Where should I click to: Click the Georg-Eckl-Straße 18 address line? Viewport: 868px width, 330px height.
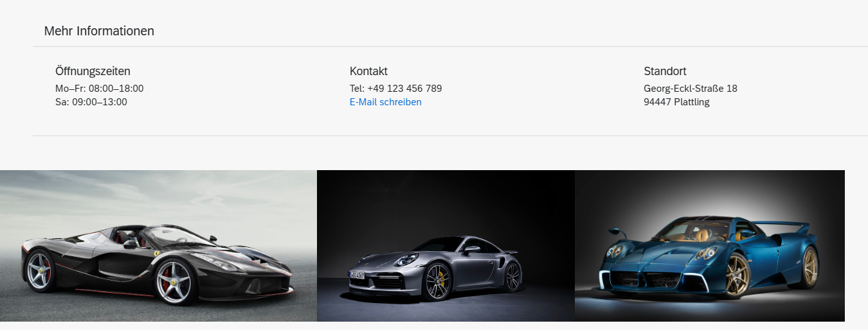coord(691,89)
